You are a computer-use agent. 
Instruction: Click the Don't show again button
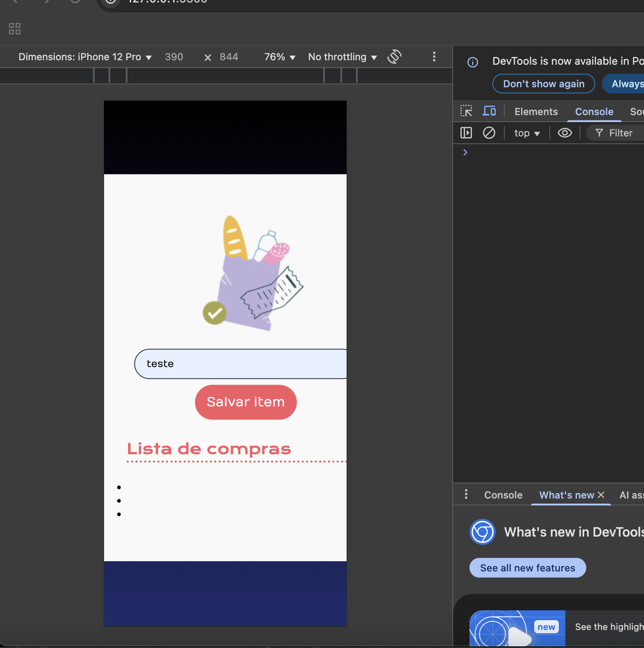pyautogui.click(x=544, y=84)
